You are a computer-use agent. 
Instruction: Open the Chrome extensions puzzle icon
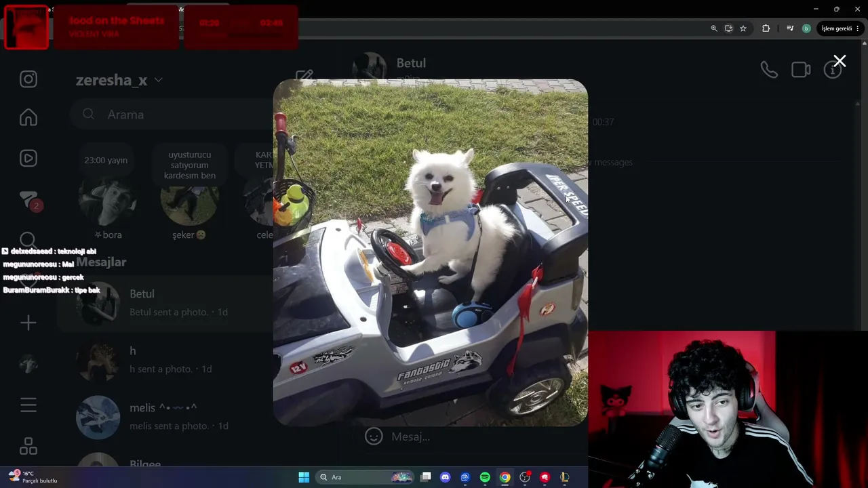click(x=766, y=28)
